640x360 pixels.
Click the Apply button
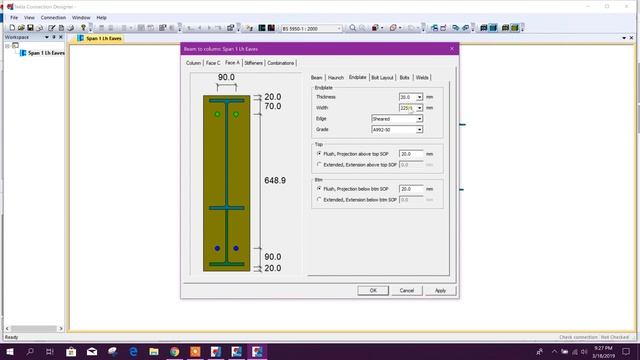(440, 290)
